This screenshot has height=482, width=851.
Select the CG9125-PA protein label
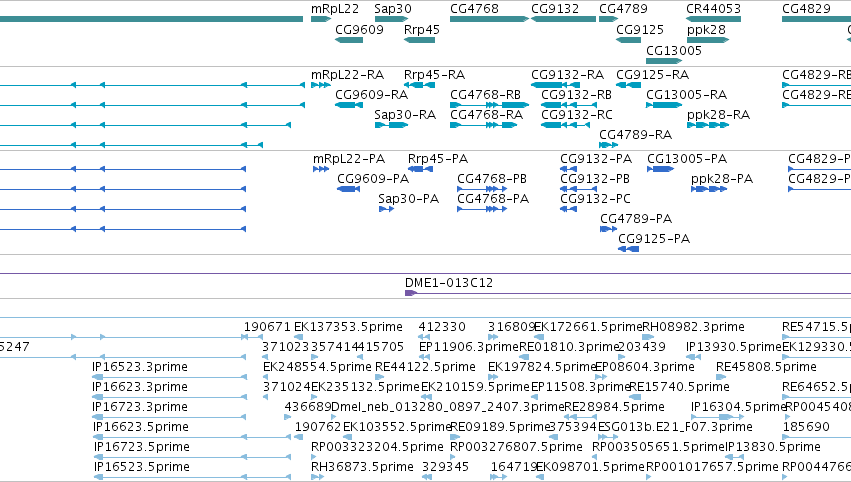point(654,238)
